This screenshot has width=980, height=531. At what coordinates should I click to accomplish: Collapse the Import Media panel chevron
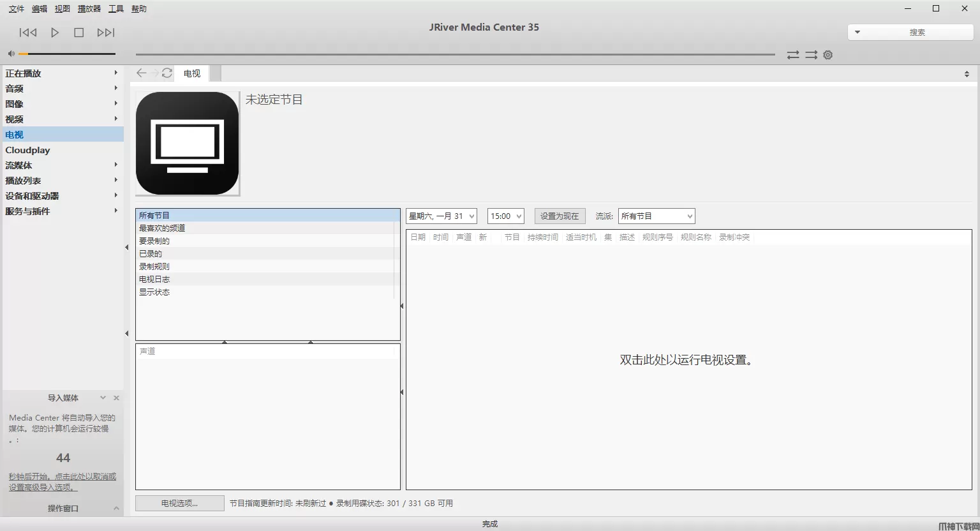pos(103,398)
